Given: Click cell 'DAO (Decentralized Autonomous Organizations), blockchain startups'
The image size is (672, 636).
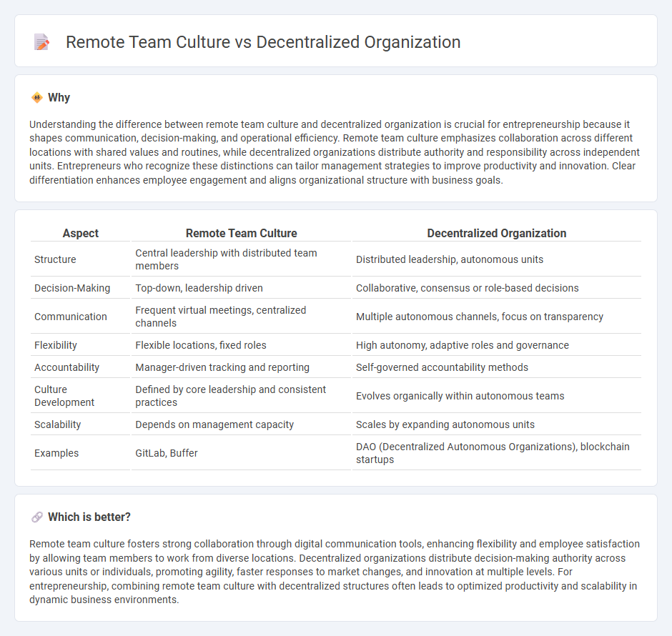Looking at the screenshot, I should point(497,452).
